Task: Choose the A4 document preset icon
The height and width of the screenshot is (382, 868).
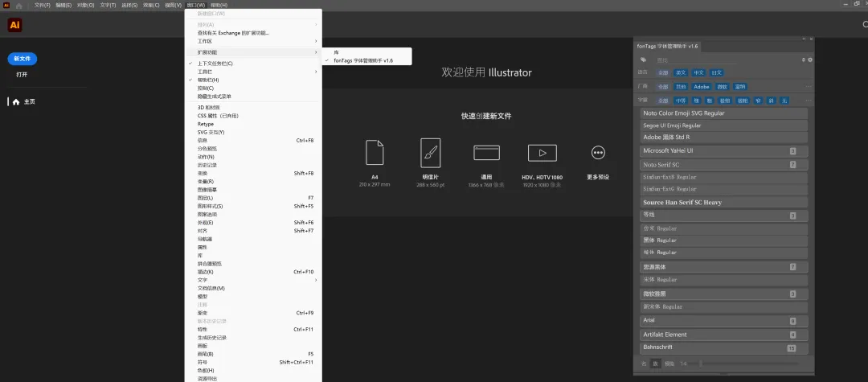Action: pyautogui.click(x=375, y=152)
